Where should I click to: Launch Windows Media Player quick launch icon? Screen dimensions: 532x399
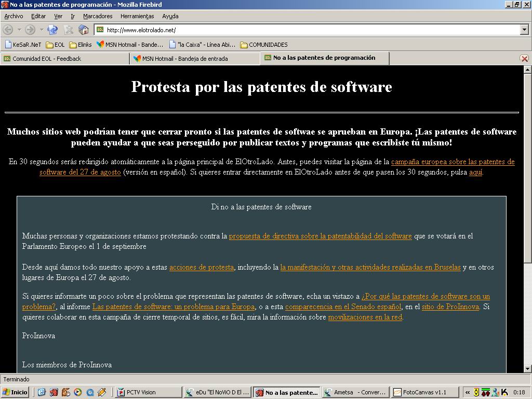point(78,393)
